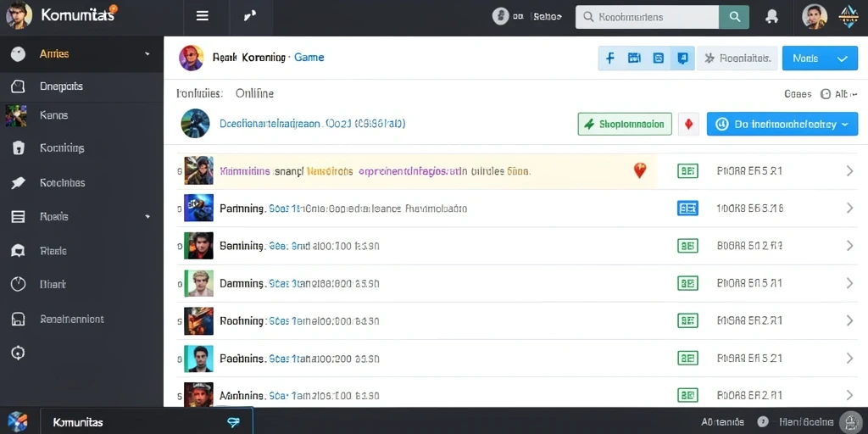Click the red heart on highlighted Kiommitins row

pyautogui.click(x=639, y=170)
